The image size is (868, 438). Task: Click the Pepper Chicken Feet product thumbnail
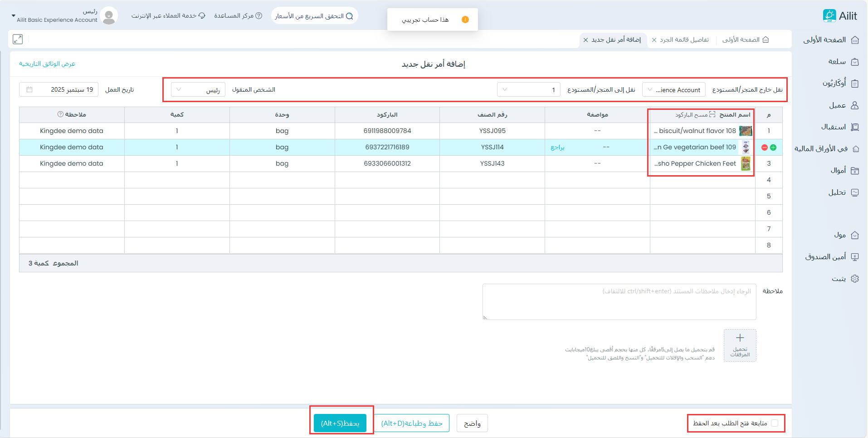[746, 163]
